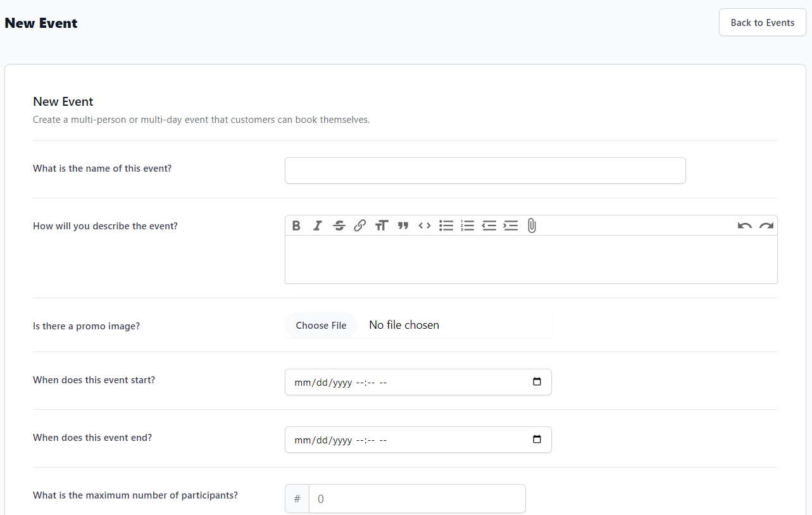Decrease indent level in editor
This screenshot has height=515, width=812.
click(x=489, y=226)
